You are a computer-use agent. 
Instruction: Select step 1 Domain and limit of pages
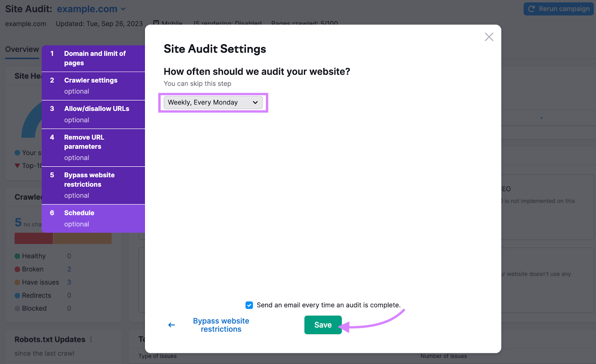(93, 58)
